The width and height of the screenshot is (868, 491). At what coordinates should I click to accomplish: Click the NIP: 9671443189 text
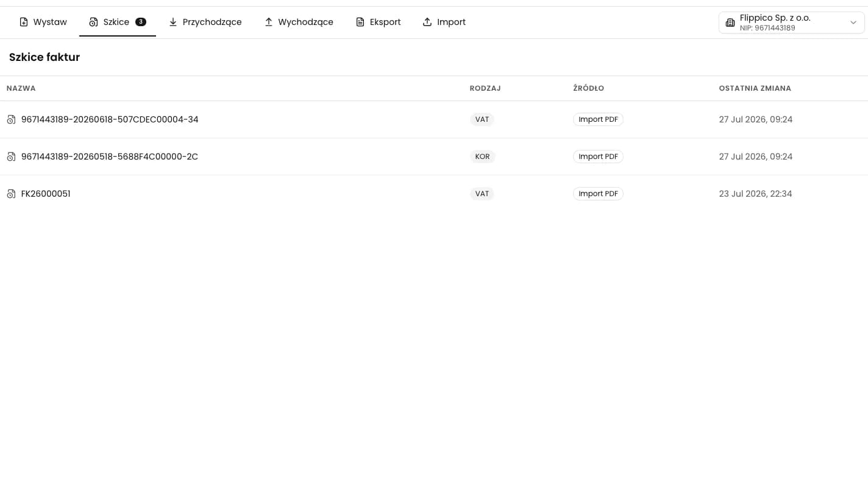(767, 28)
